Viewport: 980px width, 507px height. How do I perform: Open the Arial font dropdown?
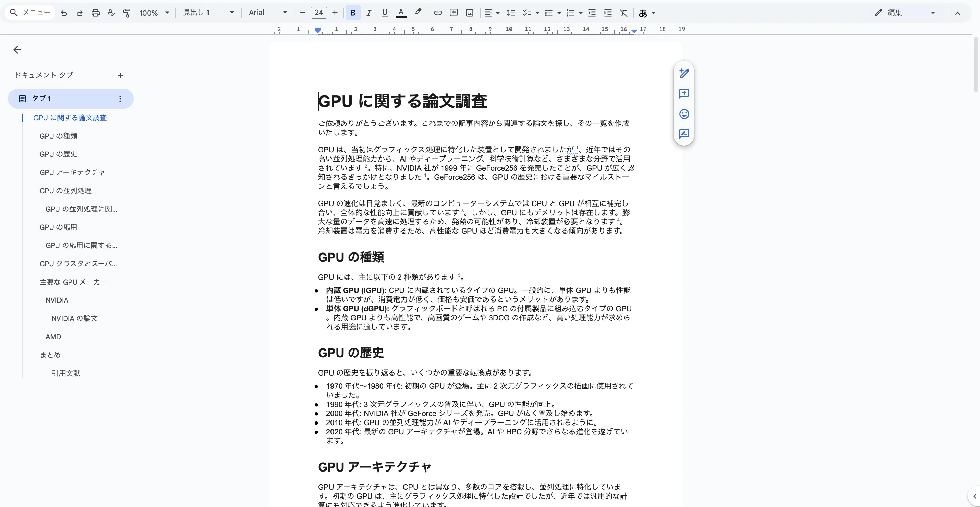coord(268,13)
